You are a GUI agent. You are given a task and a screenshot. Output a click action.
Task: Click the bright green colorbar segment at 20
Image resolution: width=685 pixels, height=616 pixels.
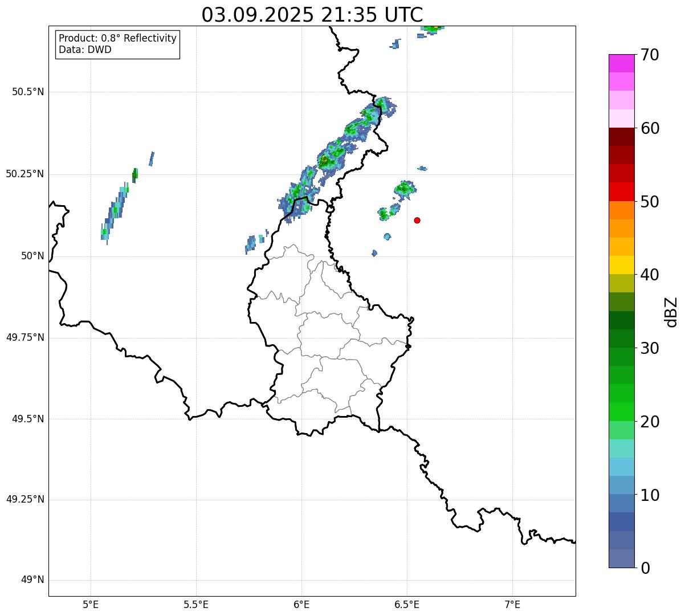[x=622, y=412]
